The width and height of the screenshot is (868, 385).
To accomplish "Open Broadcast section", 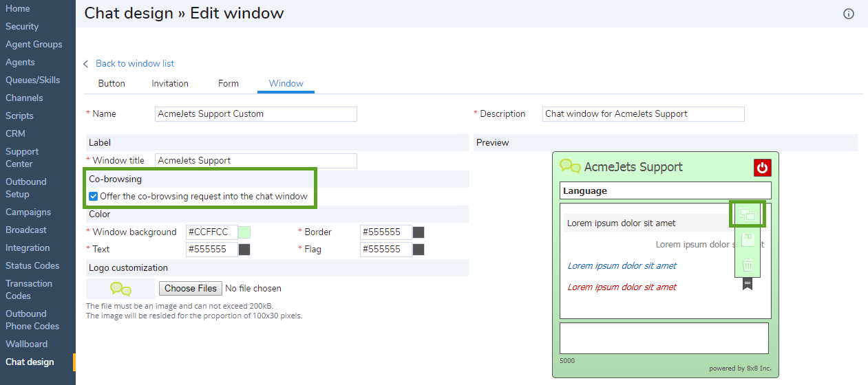I will (x=26, y=230).
